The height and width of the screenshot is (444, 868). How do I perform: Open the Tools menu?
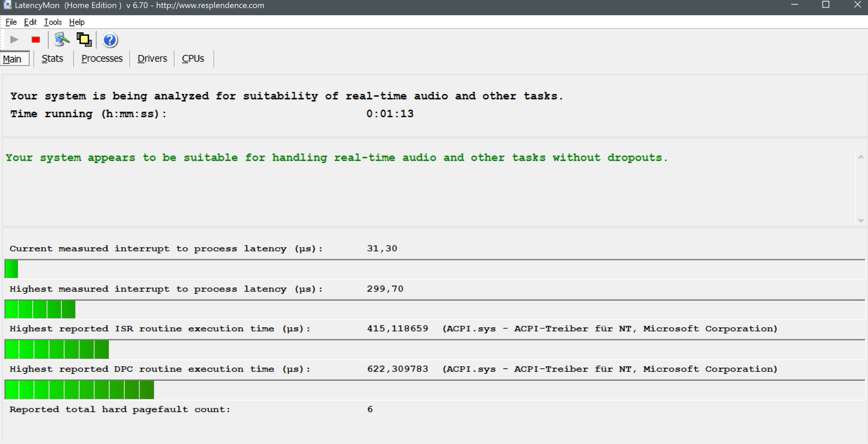pos(53,22)
